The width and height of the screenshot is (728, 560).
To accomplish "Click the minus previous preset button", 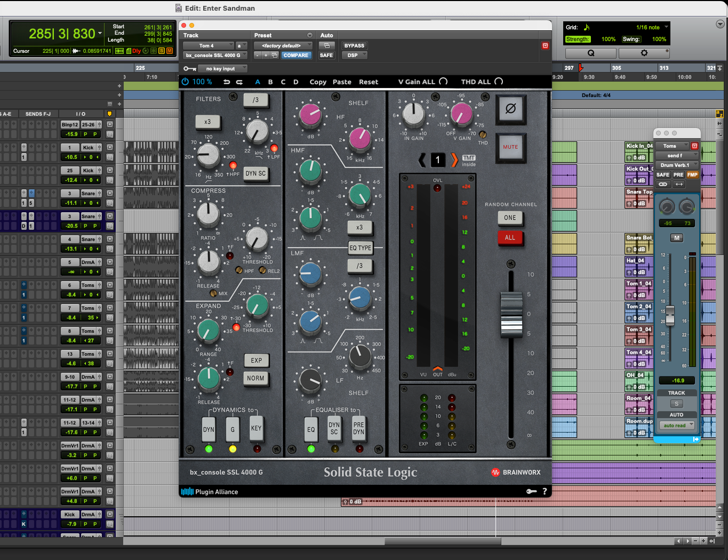I will click(x=258, y=55).
